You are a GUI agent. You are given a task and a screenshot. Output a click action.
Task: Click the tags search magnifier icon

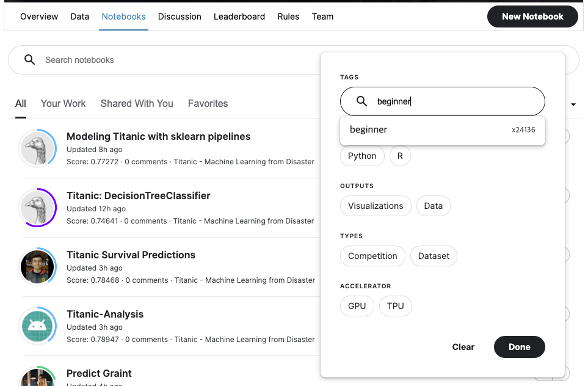coord(361,101)
